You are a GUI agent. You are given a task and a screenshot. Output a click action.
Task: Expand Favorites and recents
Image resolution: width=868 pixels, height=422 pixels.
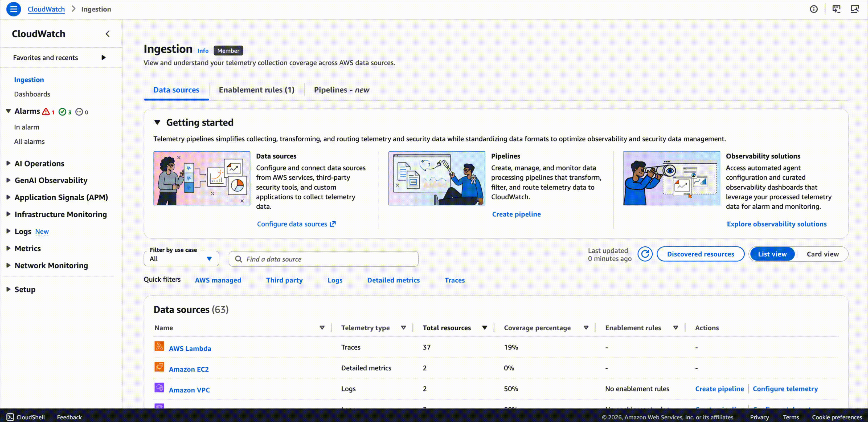tap(104, 58)
